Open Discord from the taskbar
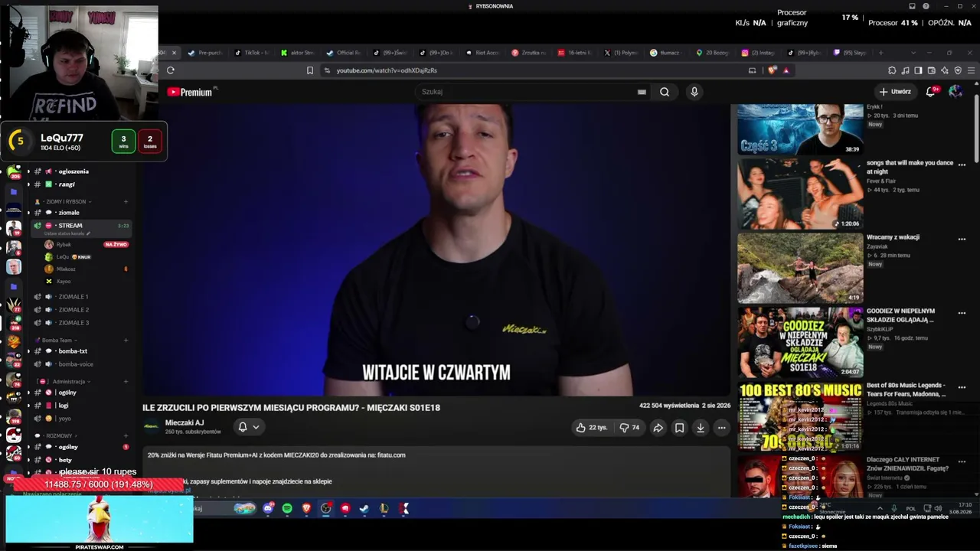980x551 pixels. point(268,508)
